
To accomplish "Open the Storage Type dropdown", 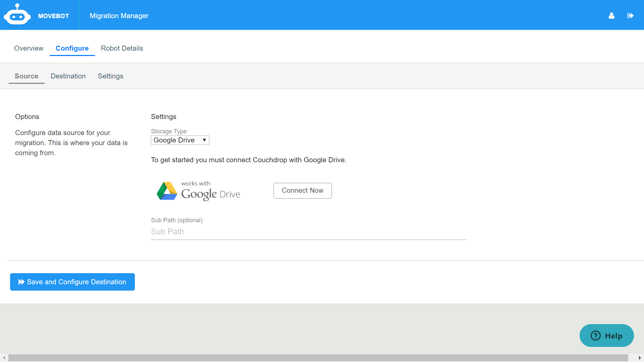I will click(x=180, y=140).
